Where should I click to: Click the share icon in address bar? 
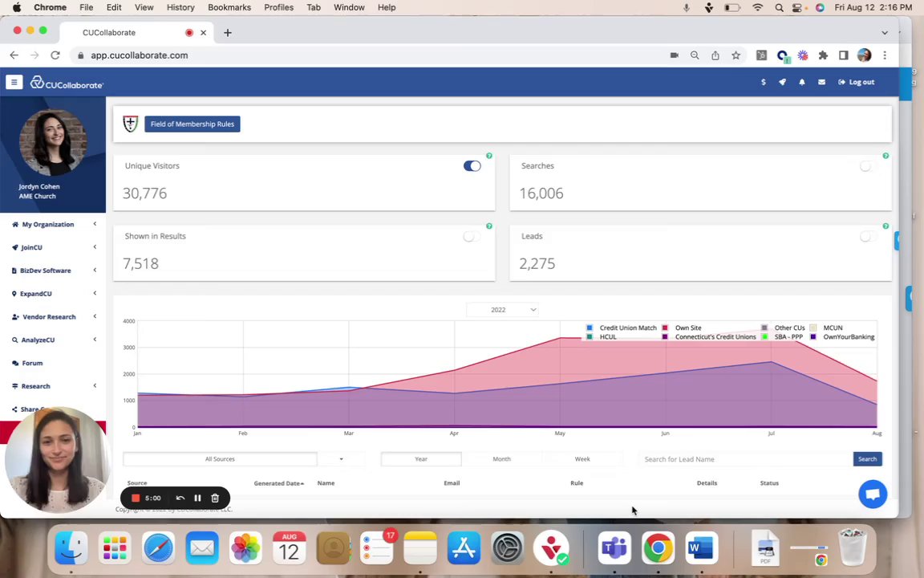715,55
